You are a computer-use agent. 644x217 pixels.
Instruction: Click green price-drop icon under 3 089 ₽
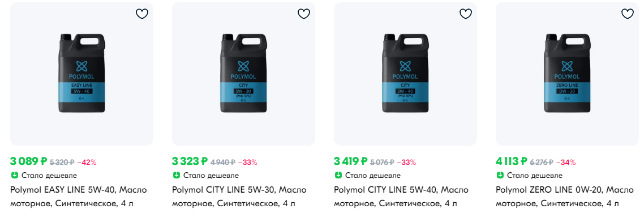point(14,176)
